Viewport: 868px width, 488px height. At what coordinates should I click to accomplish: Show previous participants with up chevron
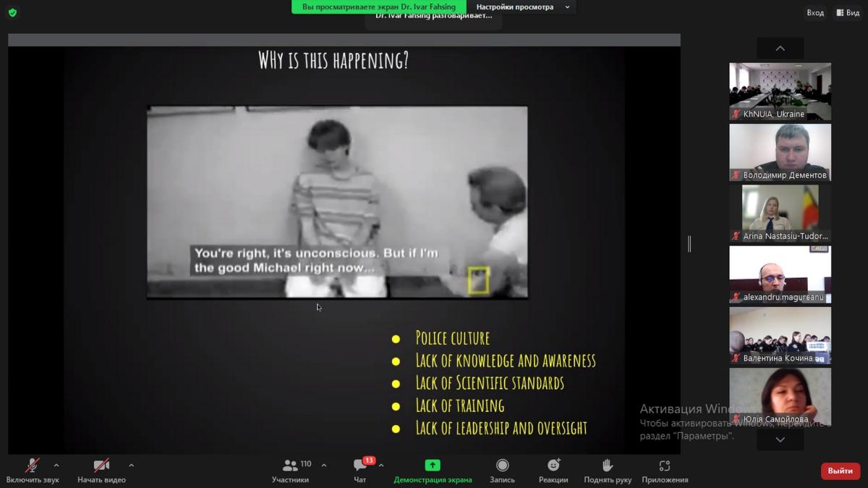(780, 49)
